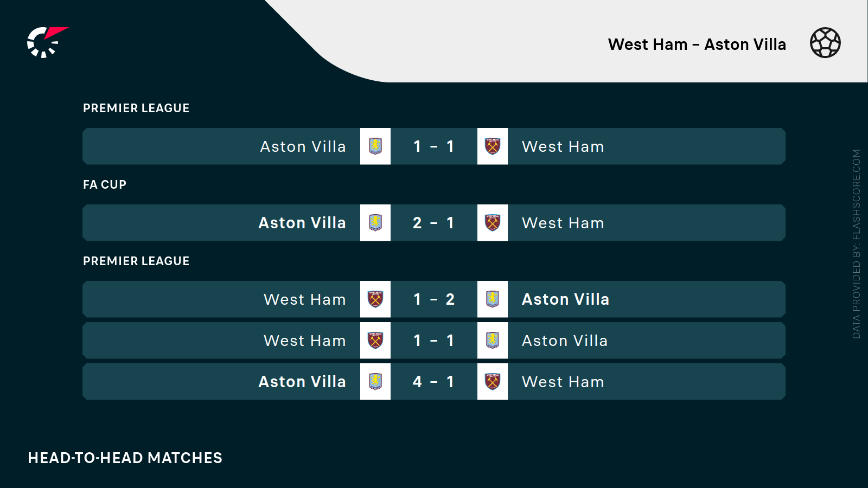This screenshot has width=868, height=488.
Task: Click Aston Villa crest in the 4-1 match
Action: (x=375, y=382)
